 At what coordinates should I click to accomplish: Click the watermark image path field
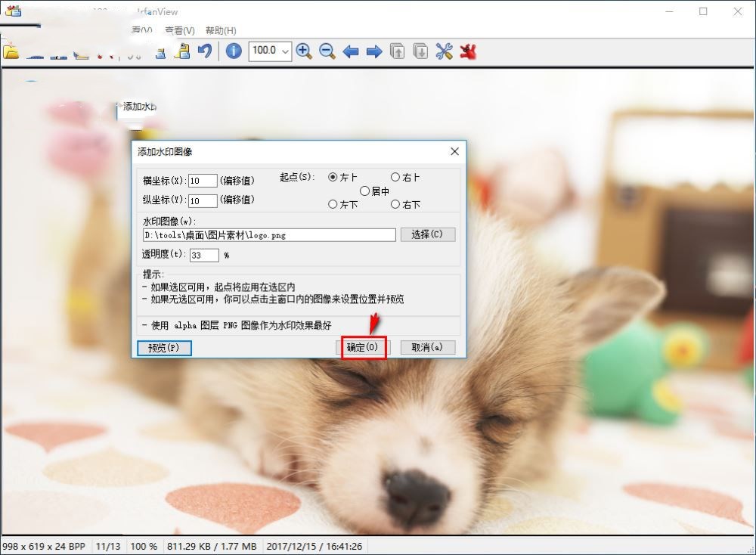coord(270,235)
